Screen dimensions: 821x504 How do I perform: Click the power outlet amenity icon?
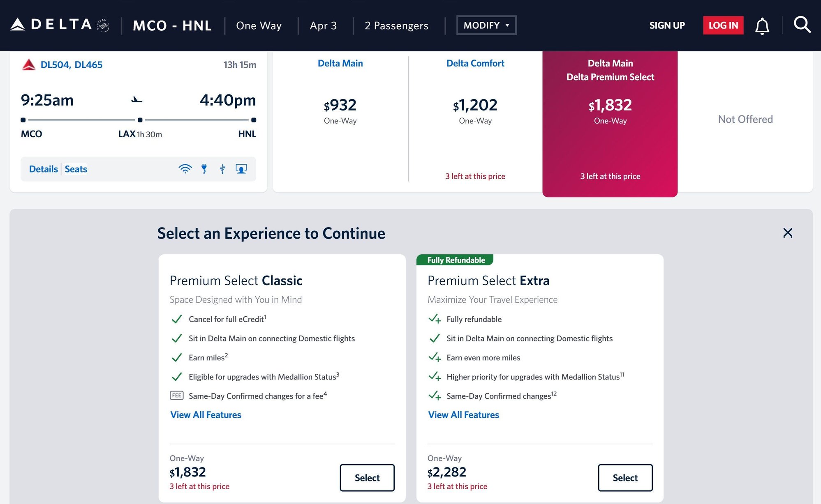[x=204, y=169]
